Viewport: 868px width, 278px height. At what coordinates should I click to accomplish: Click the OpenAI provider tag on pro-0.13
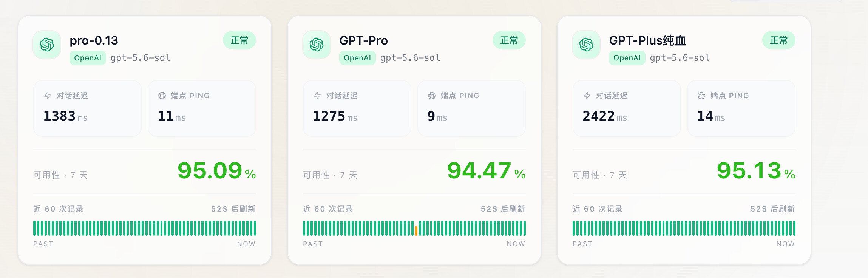[x=88, y=58]
